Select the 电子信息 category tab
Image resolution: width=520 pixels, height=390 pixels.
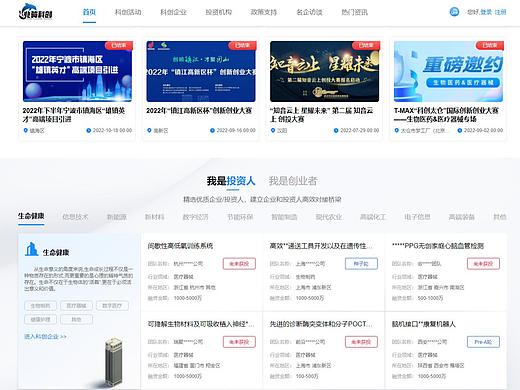coord(417,217)
